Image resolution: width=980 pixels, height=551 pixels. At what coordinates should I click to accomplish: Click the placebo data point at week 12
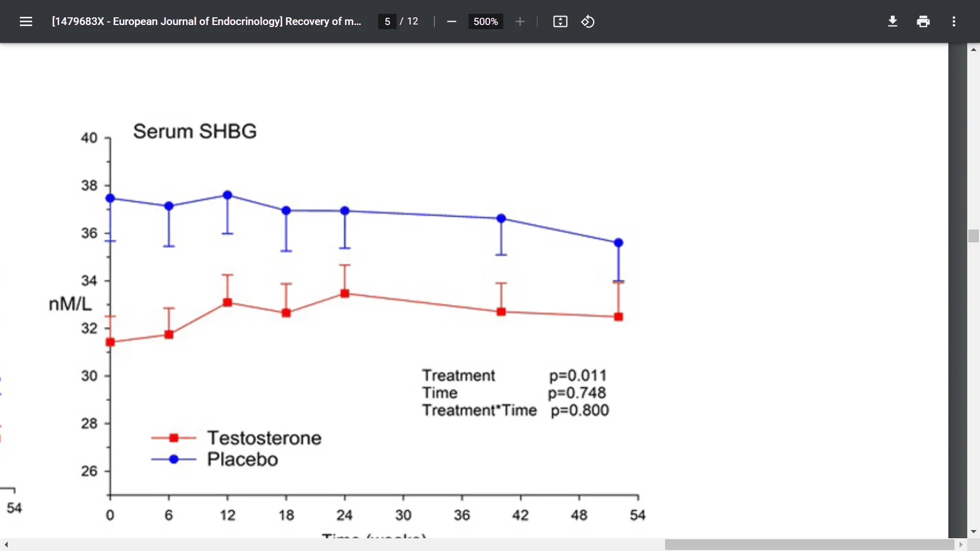point(228,195)
